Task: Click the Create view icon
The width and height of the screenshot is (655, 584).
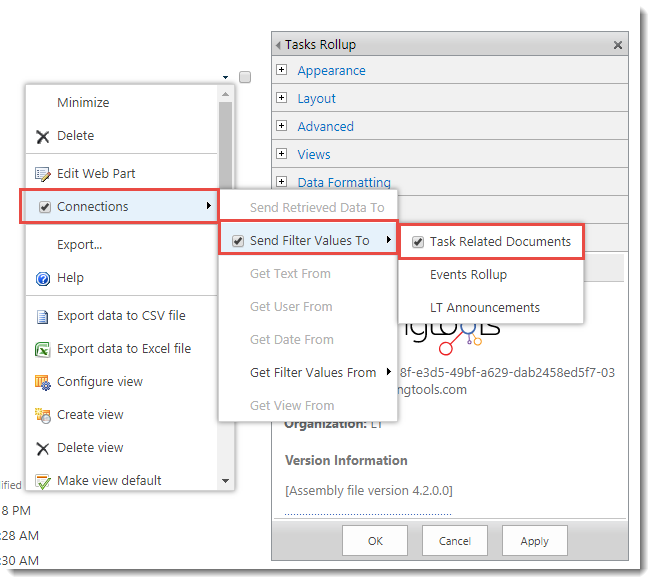Action: tap(43, 416)
